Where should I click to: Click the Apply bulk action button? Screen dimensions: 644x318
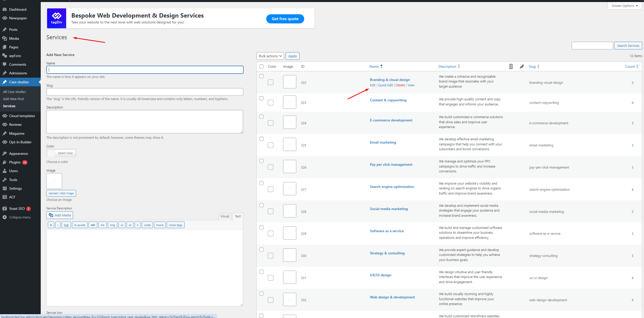[292, 56]
